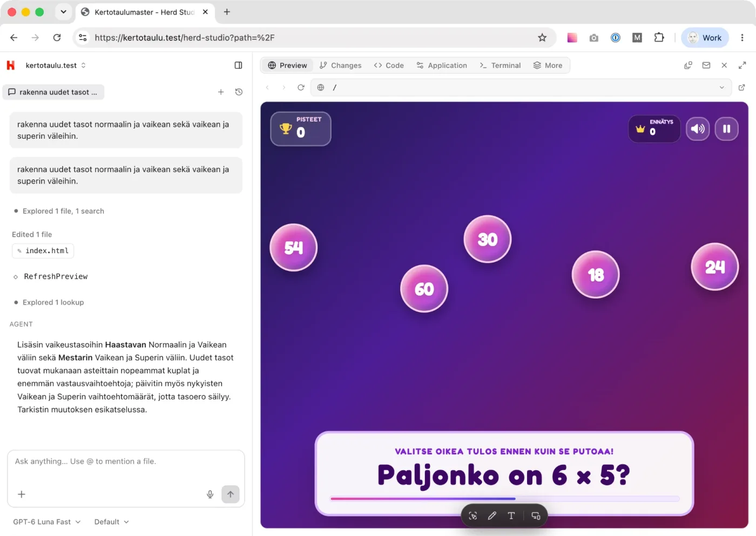Click the answer bubble 54
The image size is (756, 536).
coord(294,248)
